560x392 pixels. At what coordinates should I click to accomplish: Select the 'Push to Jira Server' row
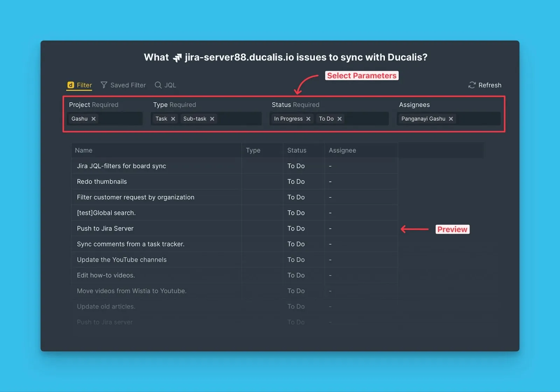(x=105, y=229)
